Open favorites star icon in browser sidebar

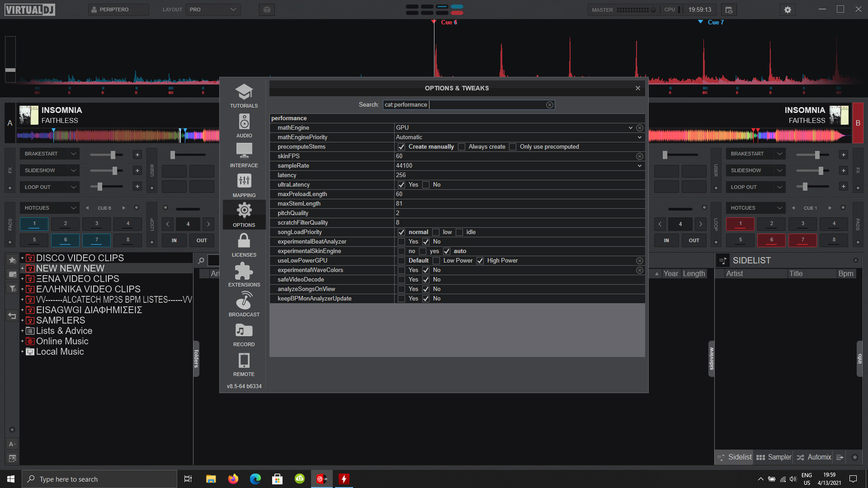12,260
